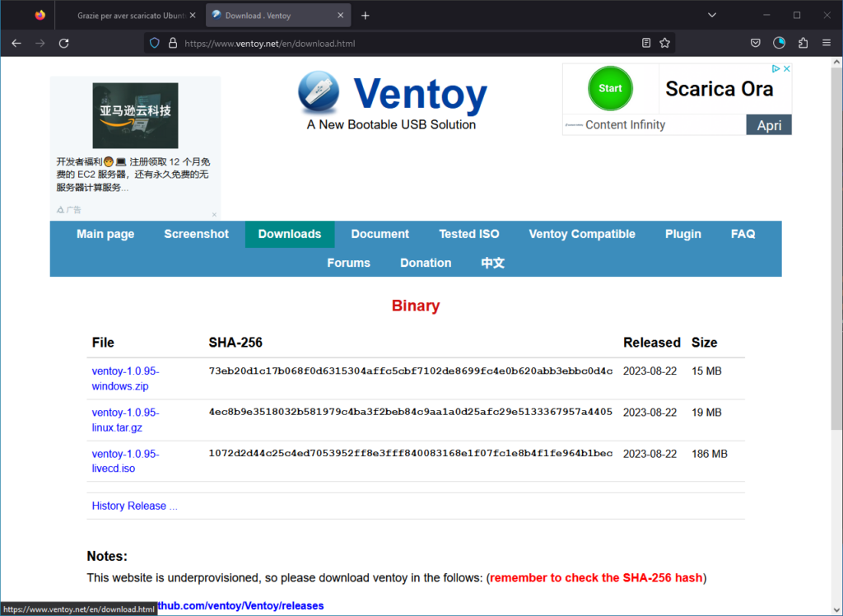The height and width of the screenshot is (616, 843).
Task: Click the 186 MB size cell
Action: pyautogui.click(x=709, y=454)
